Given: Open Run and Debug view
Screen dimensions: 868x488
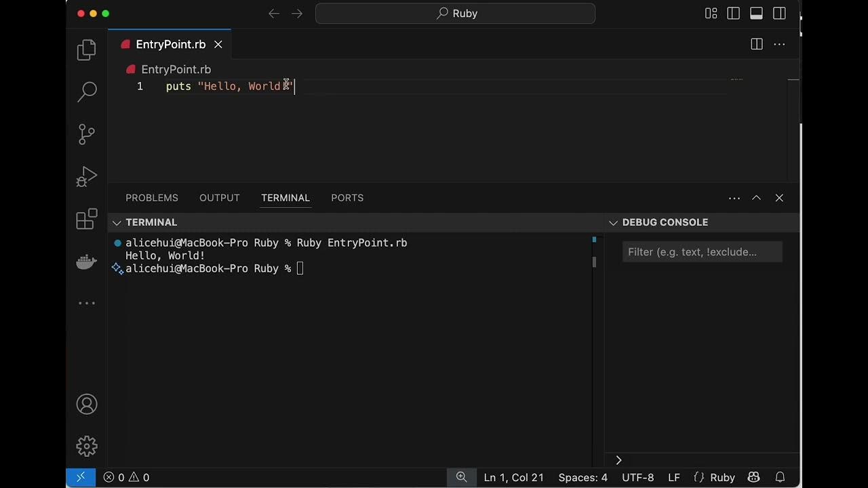Looking at the screenshot, I should click(87, 177).
